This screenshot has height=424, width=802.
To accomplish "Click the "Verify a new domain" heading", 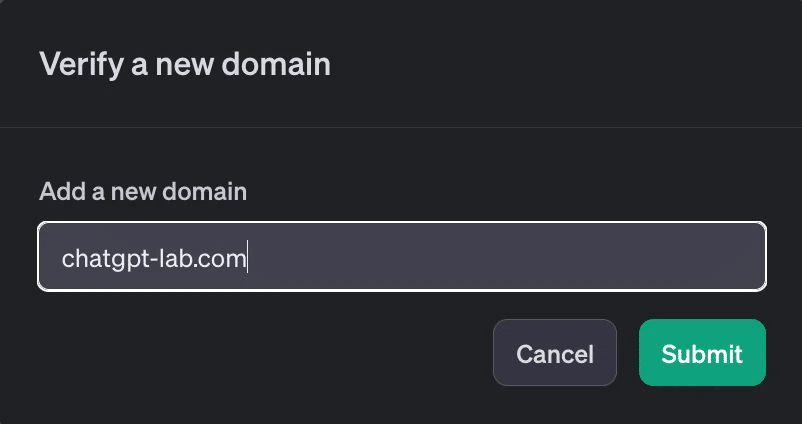I will [185, 65].
